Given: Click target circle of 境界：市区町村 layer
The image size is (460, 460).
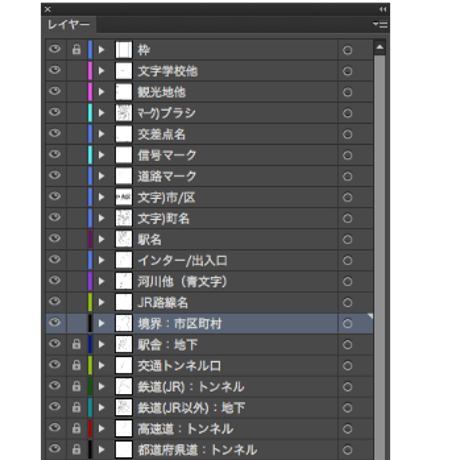Looking at the screenshot, I should tap(347, 323).
